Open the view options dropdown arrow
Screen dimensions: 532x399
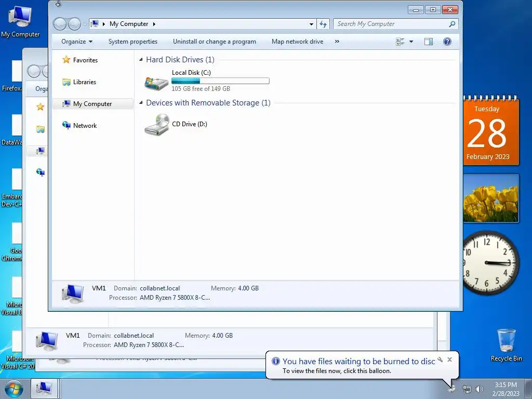[x=411, y=42]
